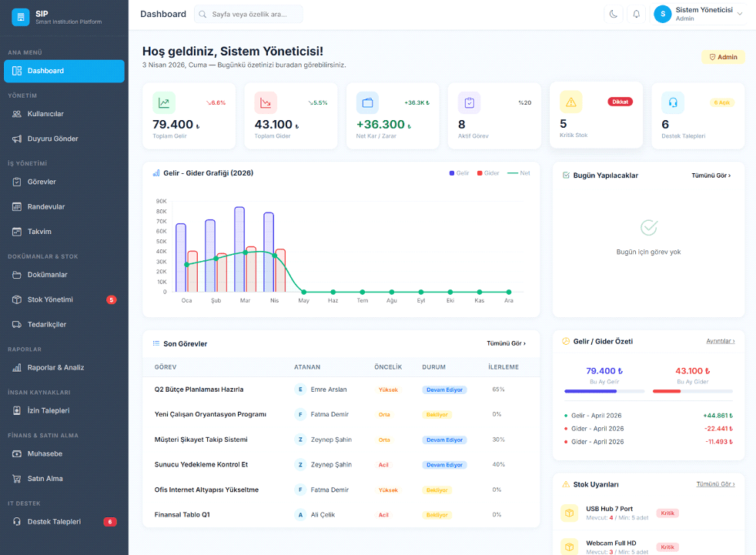This screenshot has height=555, width=756.
Task: Toggle dark mode with moon icon
Action: (x=614, y=14)
